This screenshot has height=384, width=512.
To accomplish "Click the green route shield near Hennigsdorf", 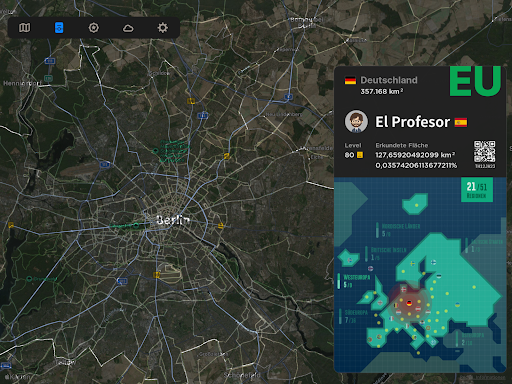I will pyautogui.click(x=48, y=79).
